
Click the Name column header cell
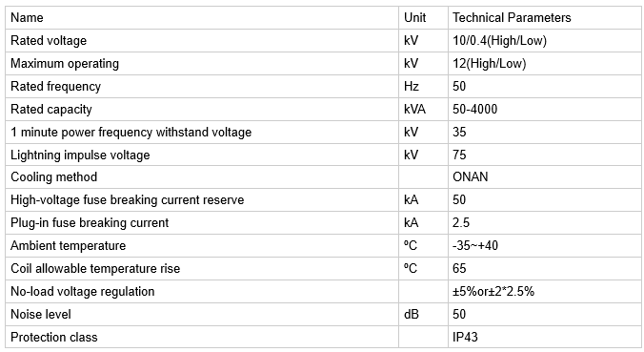202,18
